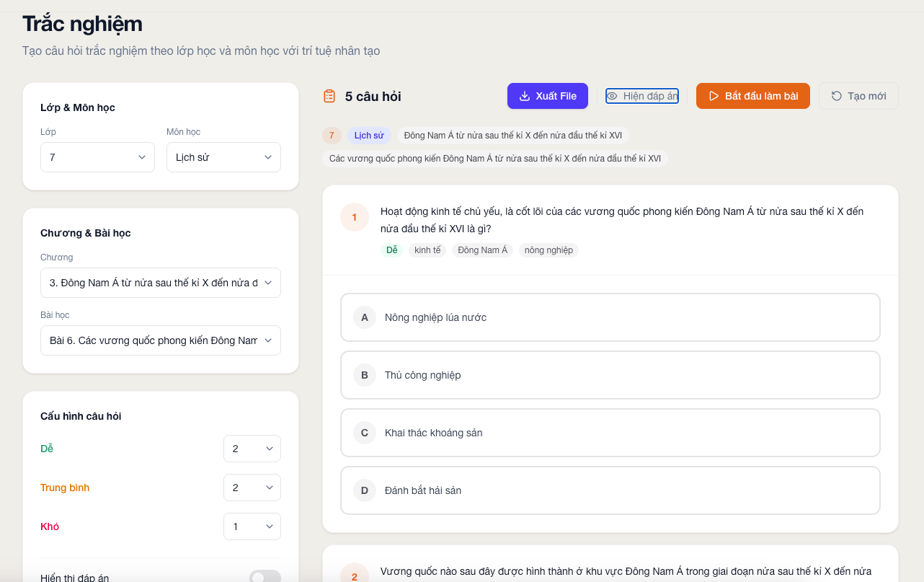
Task: Click the nông nghiệp keyword tag
Action: (548, 250)
